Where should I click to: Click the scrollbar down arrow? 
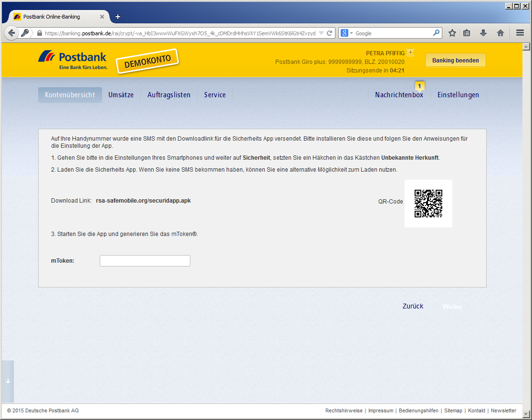(526, 414)
